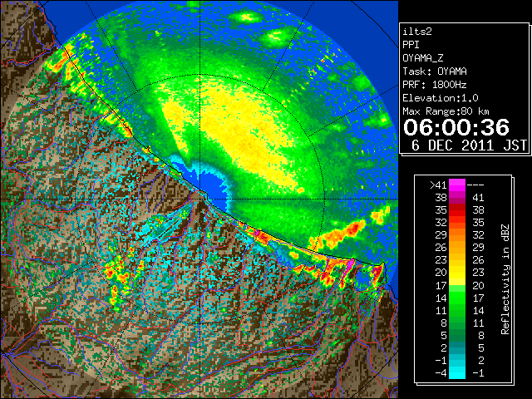The height and width of the screenshot is (399, 532).
Task: Select the Task: OYAMA line
Action: click(x=435, y=71)
